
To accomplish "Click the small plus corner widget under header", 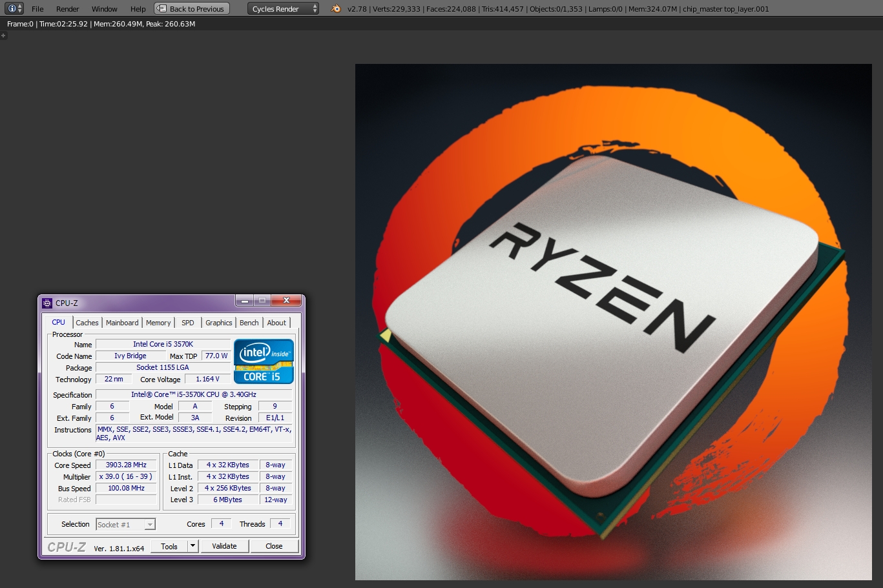I will (3, 36).
